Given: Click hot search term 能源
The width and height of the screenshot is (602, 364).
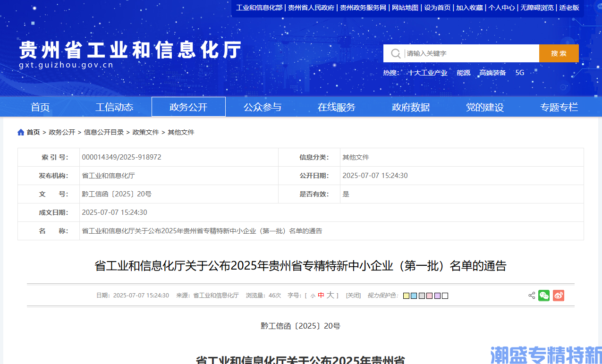Looking at the screenshot, I should pos(464,73).
